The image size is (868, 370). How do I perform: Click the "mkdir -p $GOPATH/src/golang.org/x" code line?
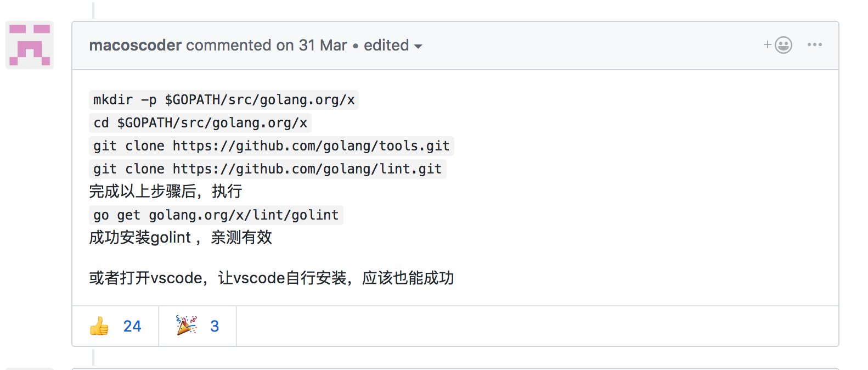(224, 100)
